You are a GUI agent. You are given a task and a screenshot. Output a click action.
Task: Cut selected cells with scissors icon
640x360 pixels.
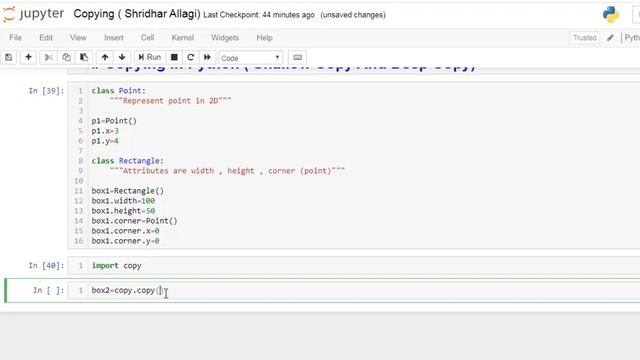[48, 58]
